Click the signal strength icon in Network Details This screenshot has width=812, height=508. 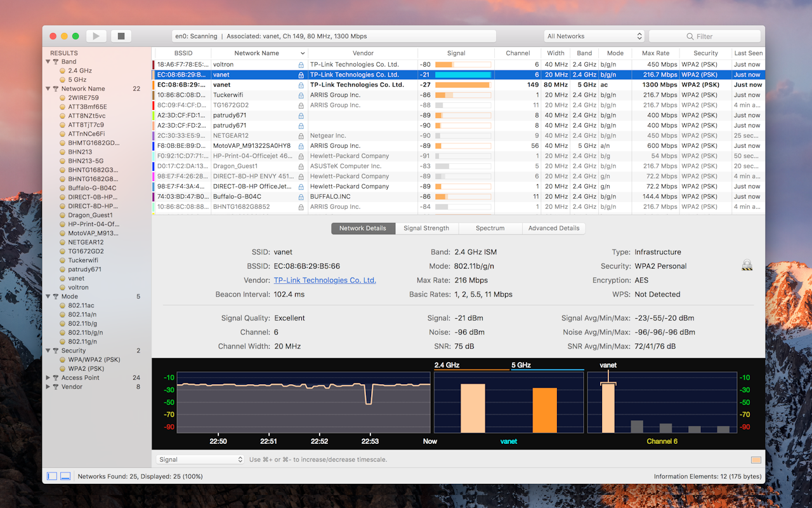(x=747, y=265)
